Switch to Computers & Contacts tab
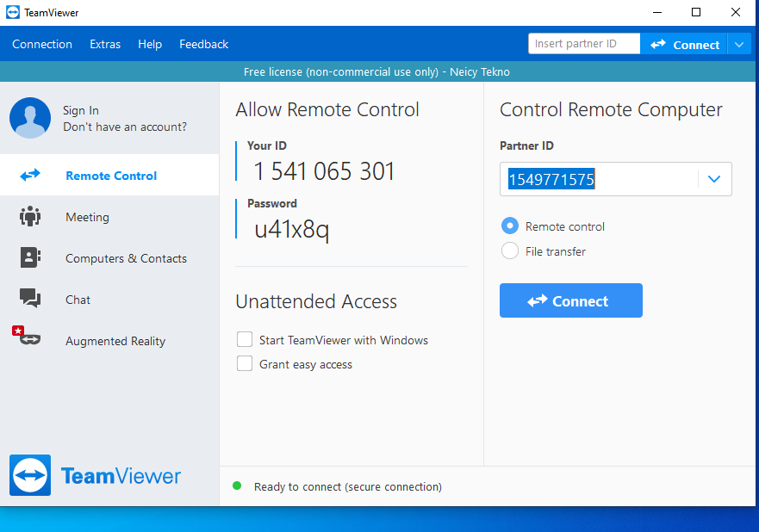The height and width of the screenshot is (532, 759). pos(109,258)
